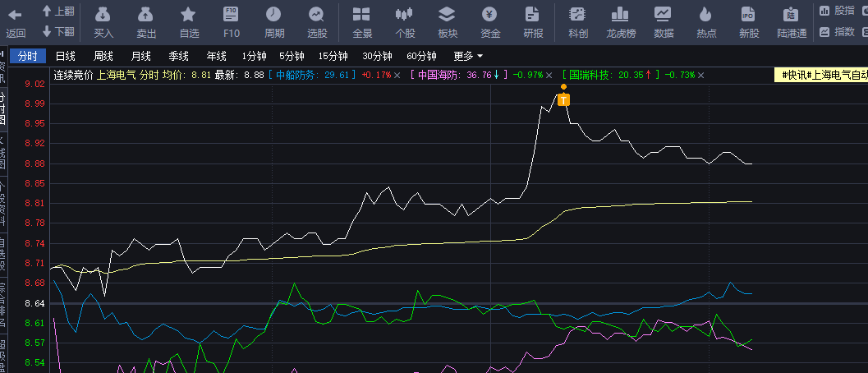Select the 60分钟 interval tab
The image size is (868, 373).
(x=421, y=56)
